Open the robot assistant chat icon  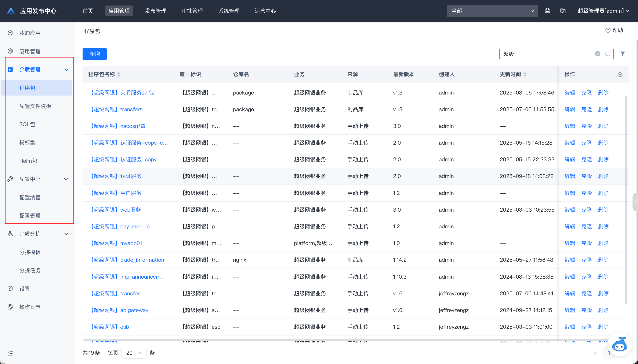click(x=620, y=344)
